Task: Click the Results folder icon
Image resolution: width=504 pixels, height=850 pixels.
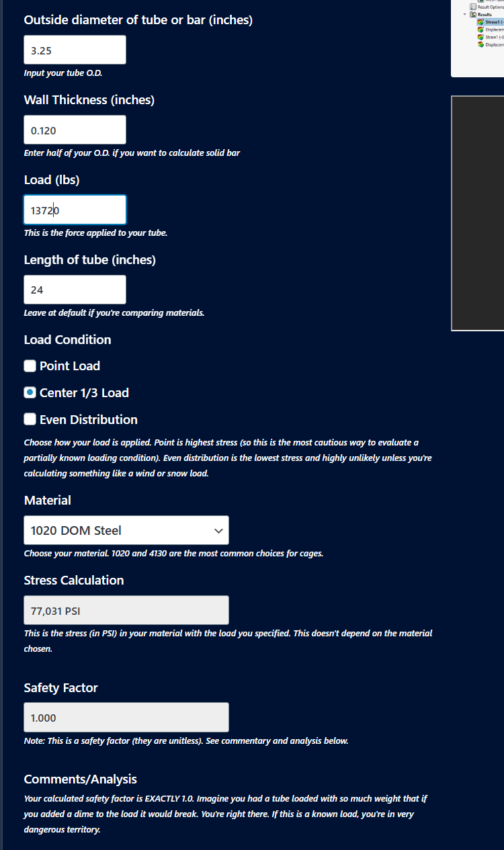Action: point(472,14)
